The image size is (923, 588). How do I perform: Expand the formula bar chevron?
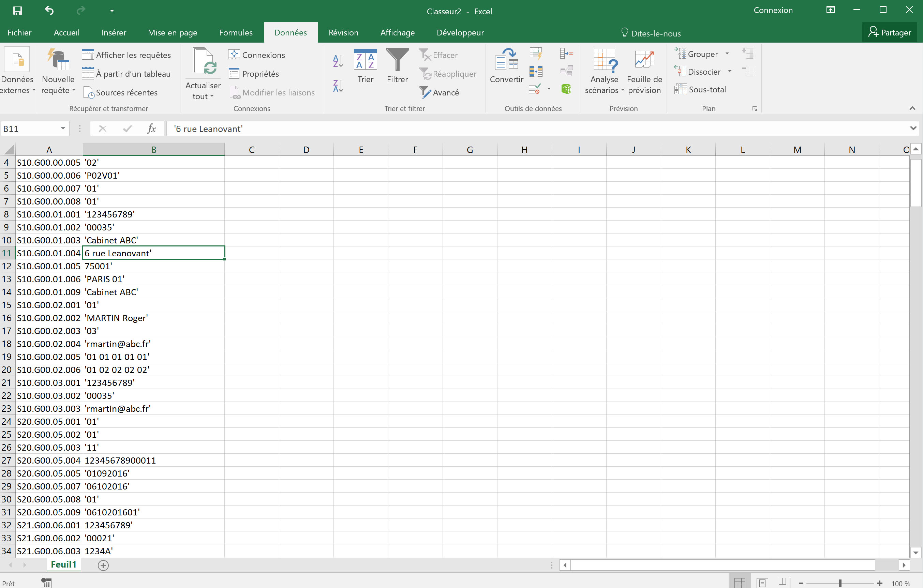pos(913,129)
